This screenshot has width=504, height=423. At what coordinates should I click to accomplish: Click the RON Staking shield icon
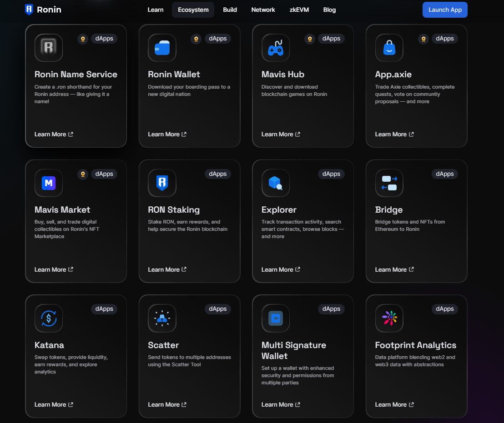point(162,183)
